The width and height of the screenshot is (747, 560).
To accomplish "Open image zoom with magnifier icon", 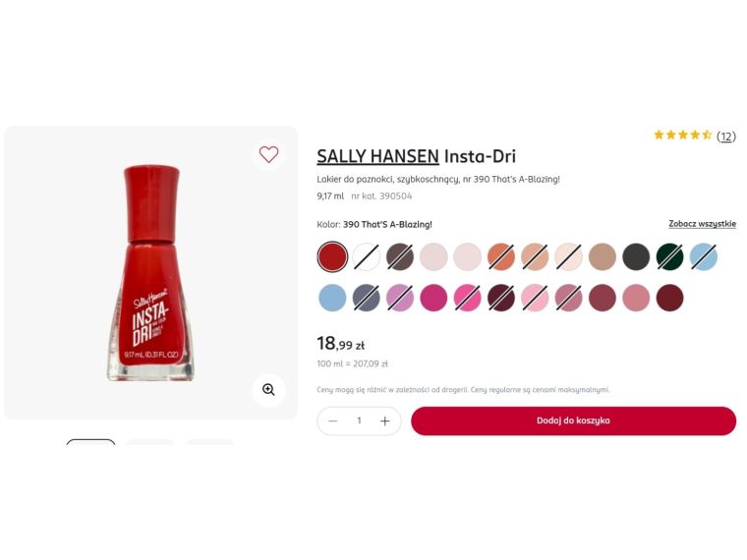I will [268, 390].
